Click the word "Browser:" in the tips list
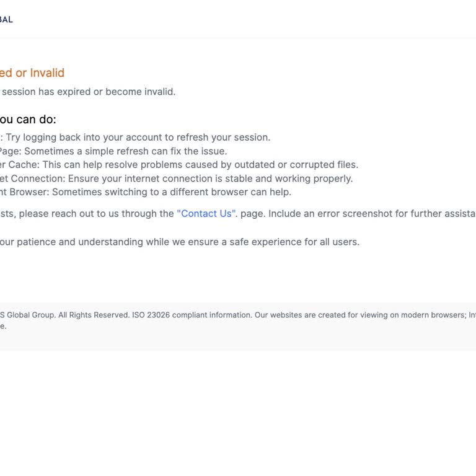476x476 pixels. (29, 192)
